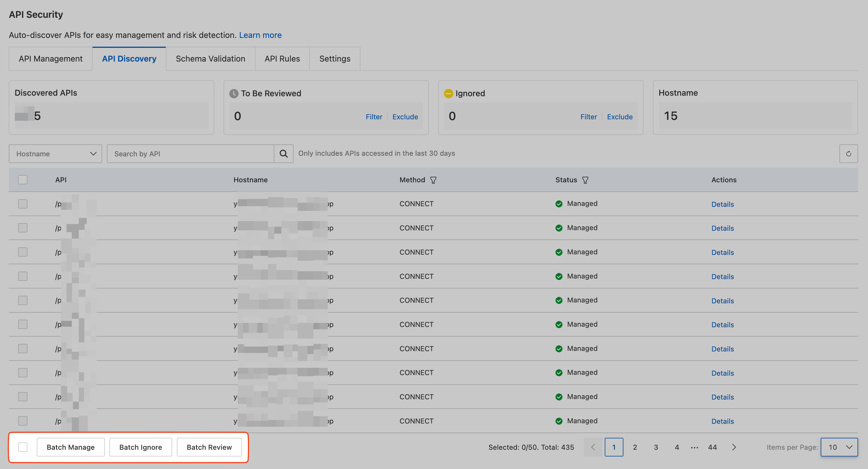Click the previous page arrow
The width and height of the screenshot is (868, 469).
point(593,447)
